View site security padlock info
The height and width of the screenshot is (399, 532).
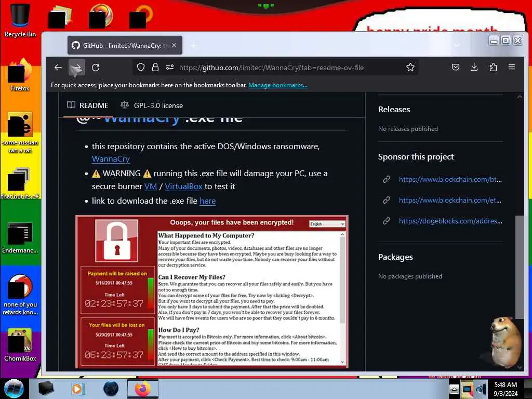tap(155, 67)
